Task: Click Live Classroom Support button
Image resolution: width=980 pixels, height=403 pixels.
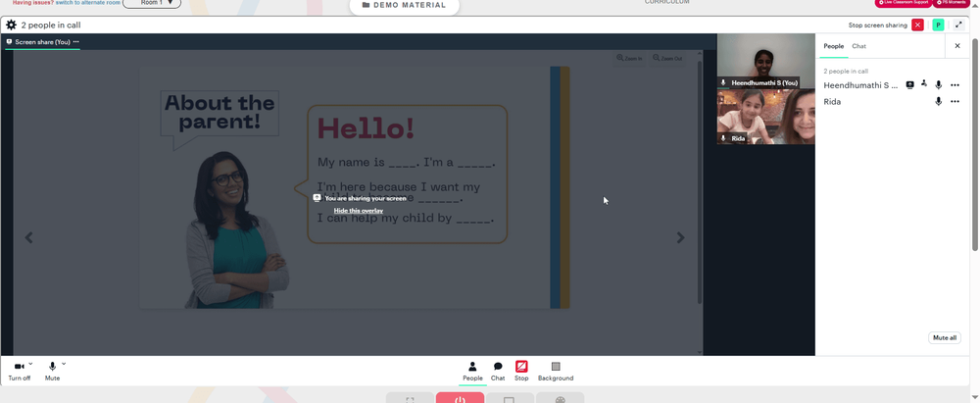Action: point(904,3)
